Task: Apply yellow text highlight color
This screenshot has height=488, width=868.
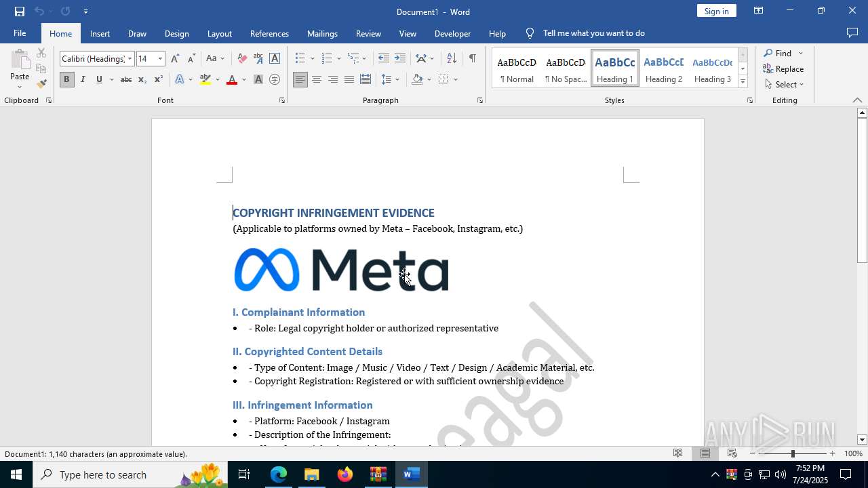Action: pyautogui.click(x=205, y=80)
